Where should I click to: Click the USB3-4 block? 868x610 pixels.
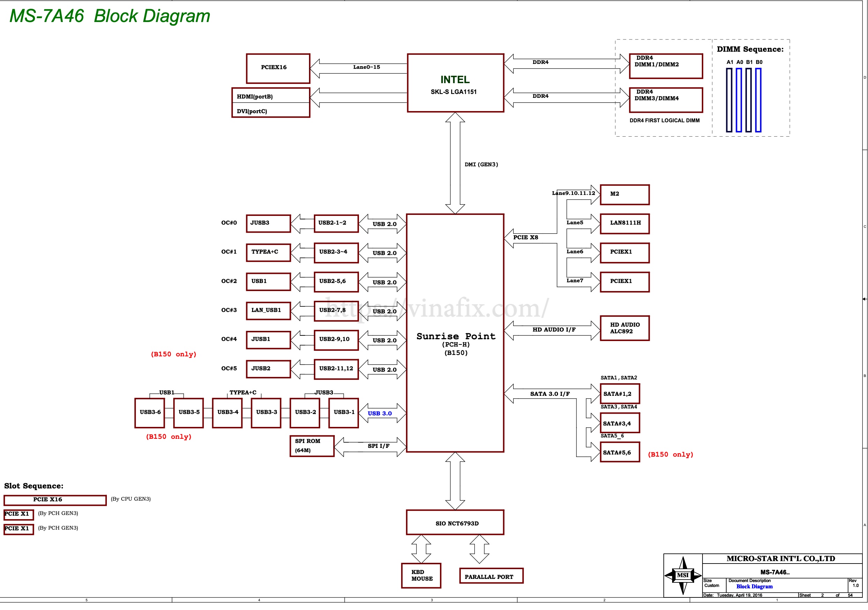point(228,413)
